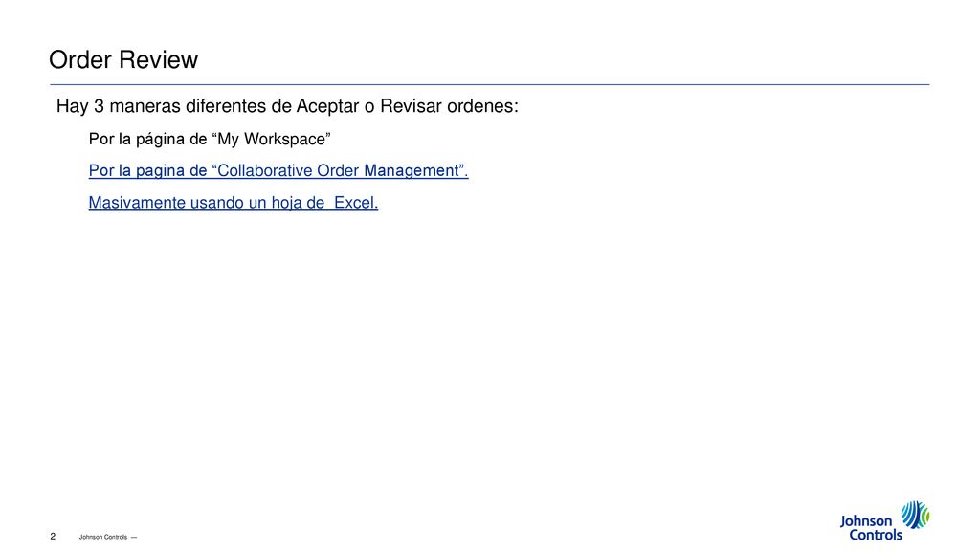
Task: Select the "Order Review" slide title
Action: pyautogui.click(x=123, y=60)
